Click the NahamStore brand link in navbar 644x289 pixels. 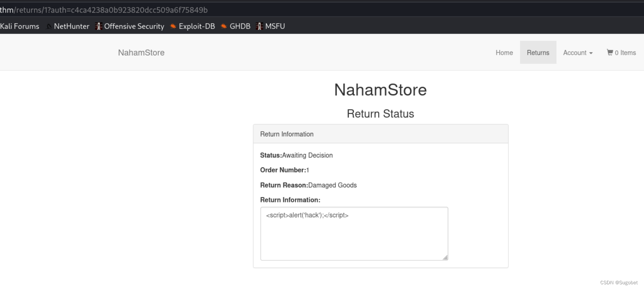tap(141, 53)
